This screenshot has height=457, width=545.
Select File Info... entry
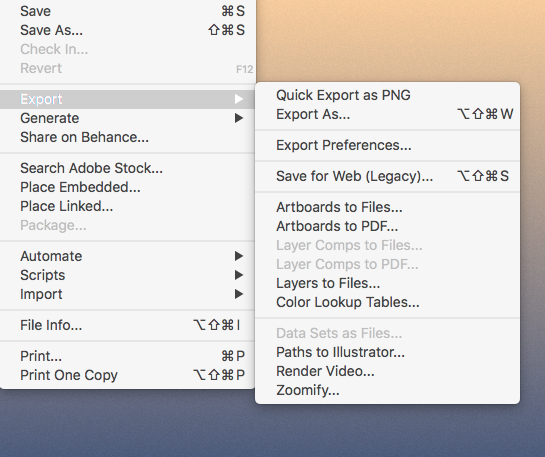tap(128, 325)
